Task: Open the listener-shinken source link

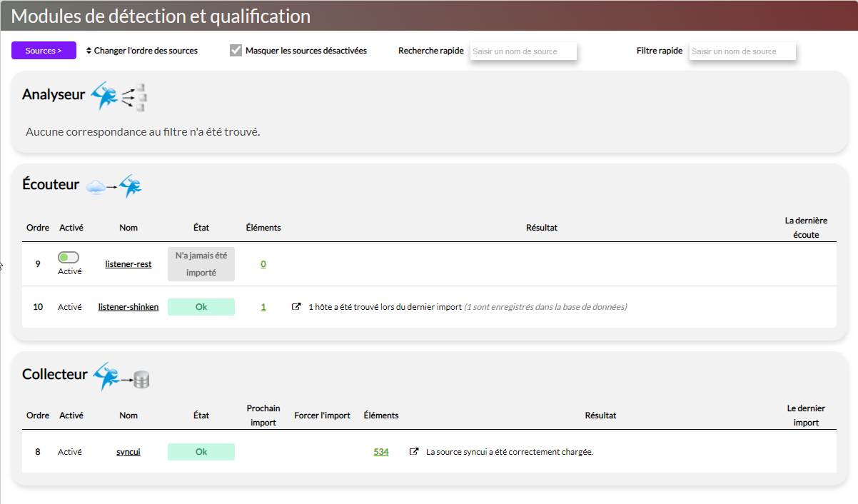Action: [128, 307]
